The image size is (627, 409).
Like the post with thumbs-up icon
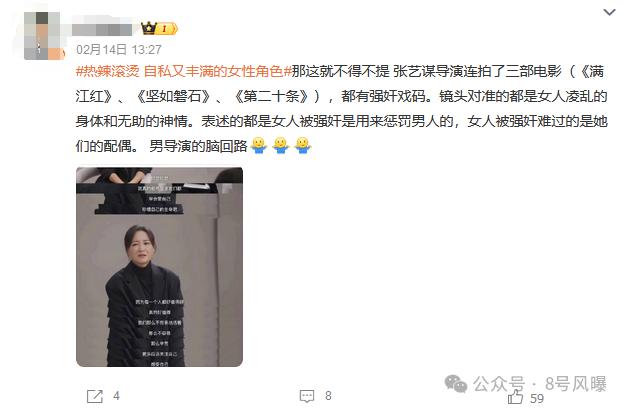[x=515, y=397]
